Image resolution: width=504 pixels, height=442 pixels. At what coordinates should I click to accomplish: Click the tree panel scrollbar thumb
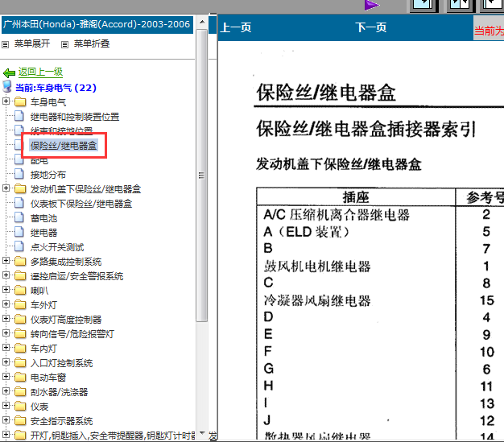(202, 176)
